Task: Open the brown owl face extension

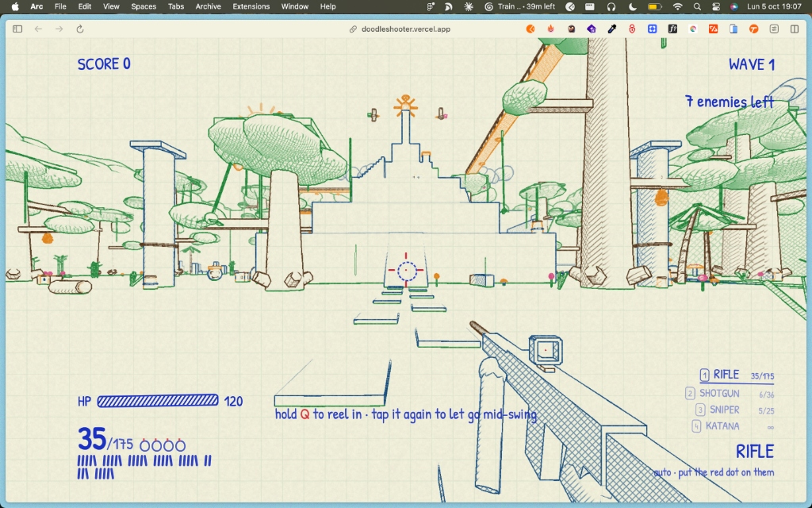Action: (571, 29)
